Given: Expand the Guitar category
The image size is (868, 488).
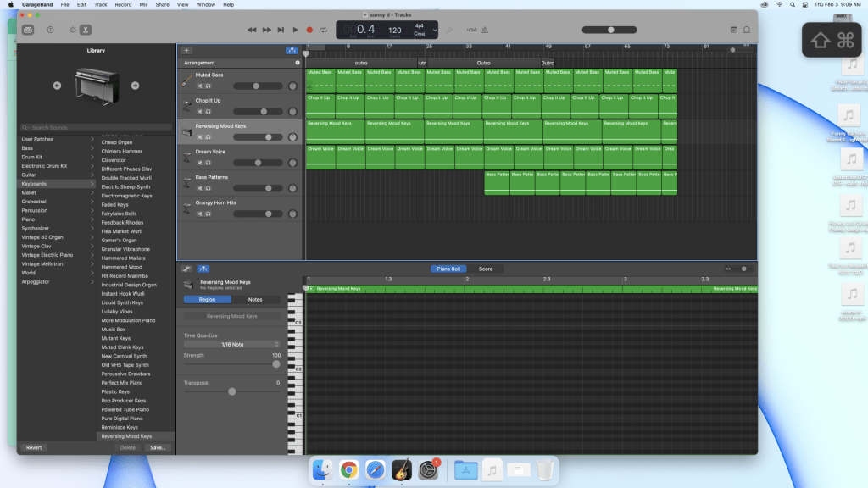Looking at the screenshot, I should [57, 175].
